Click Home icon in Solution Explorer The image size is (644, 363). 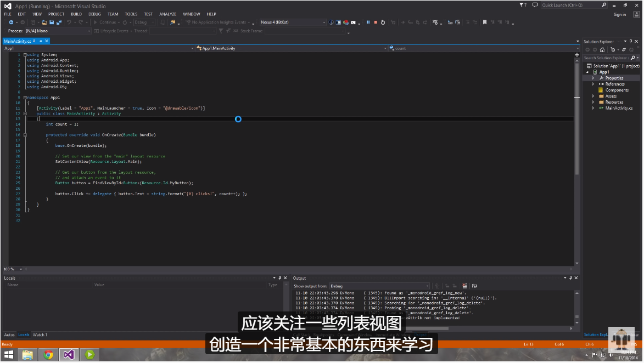click(602, 50)
